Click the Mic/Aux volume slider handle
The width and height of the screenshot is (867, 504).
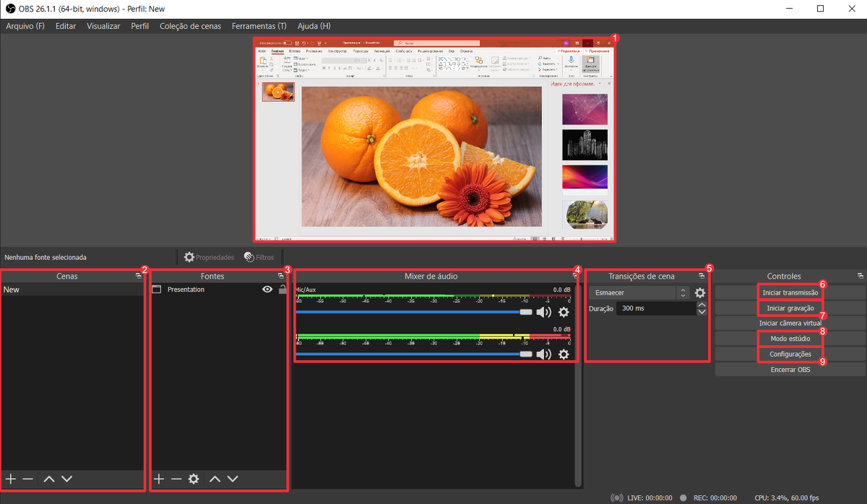(x=526, y=313)
